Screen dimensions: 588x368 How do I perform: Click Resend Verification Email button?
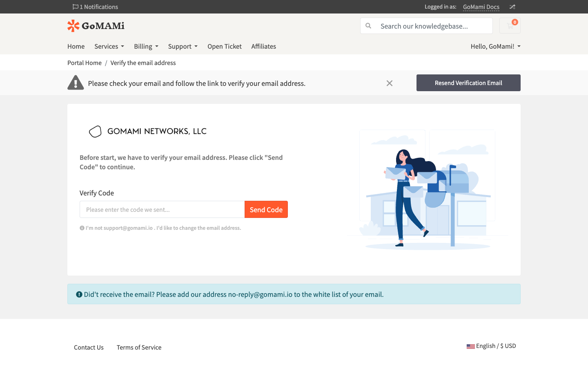[468, 83]
